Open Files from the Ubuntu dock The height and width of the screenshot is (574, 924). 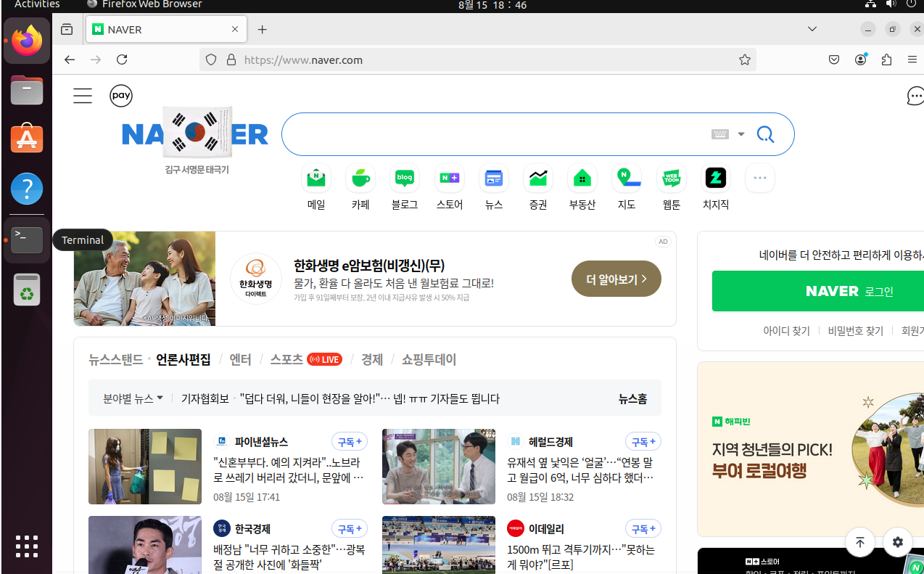(27, 90)
